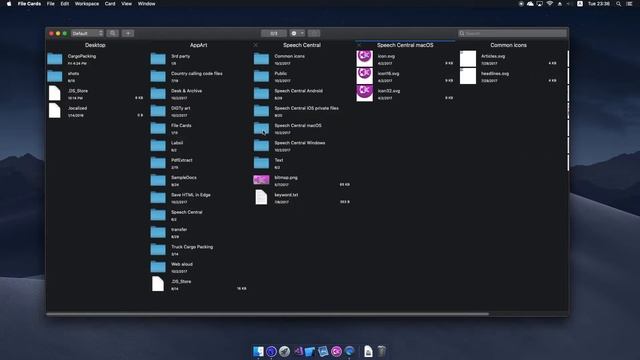Click the plus button in the toolbar
The image size is (640, 360).
coord(128,33)
